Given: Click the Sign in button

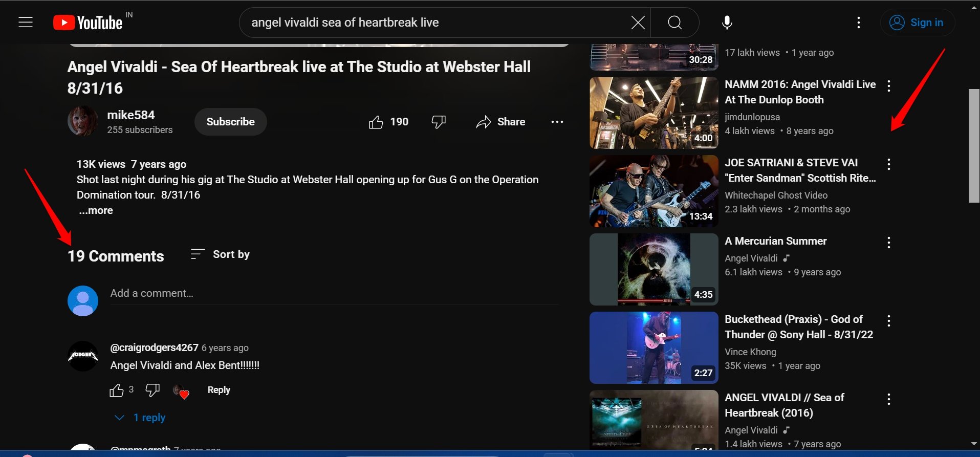Looking at the screenshot, I should (x=918, y=23).
